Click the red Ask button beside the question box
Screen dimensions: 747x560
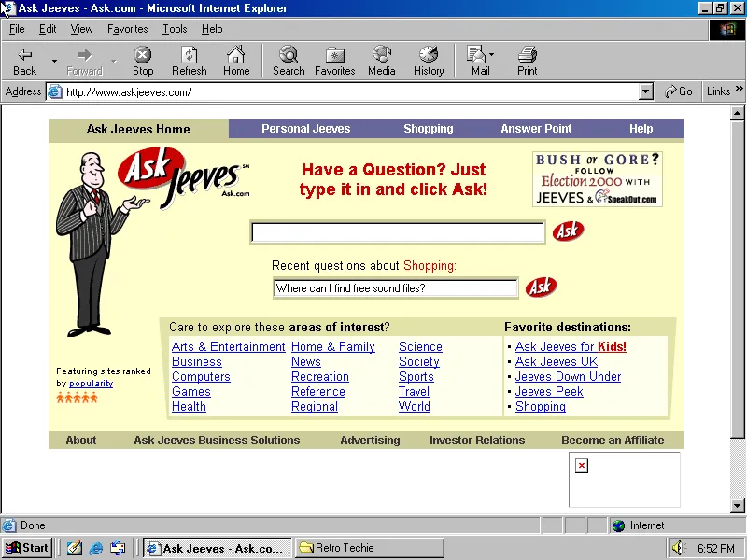568,231
